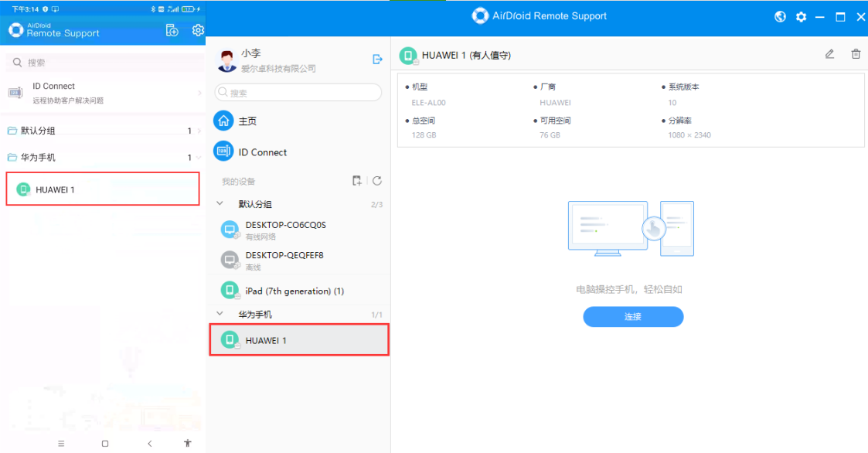The height and width of the screenshot is (453, 868).
Task: Click 小李's profile avatar
Action: 226,60
